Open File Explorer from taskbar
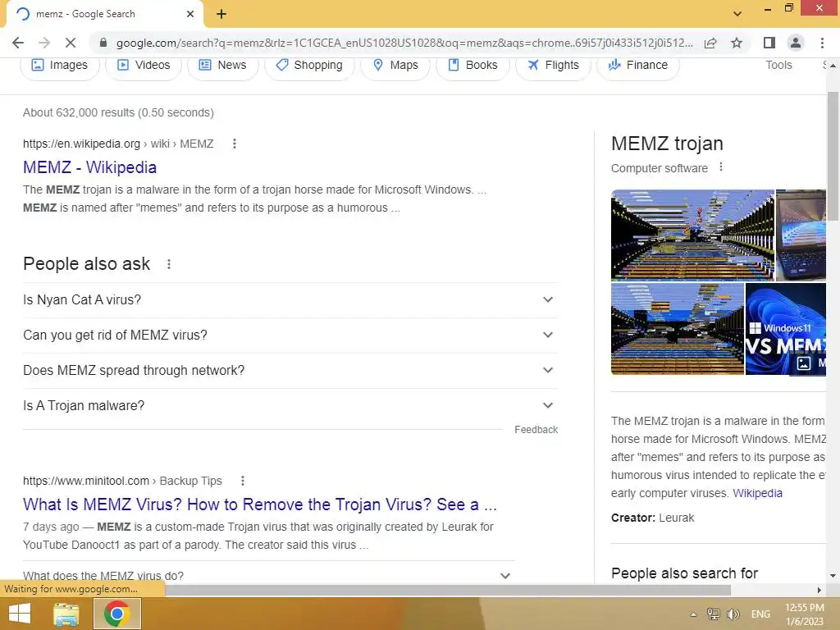Image resolution: width=840 pixels, height=630 pixels. coord(66,614)
